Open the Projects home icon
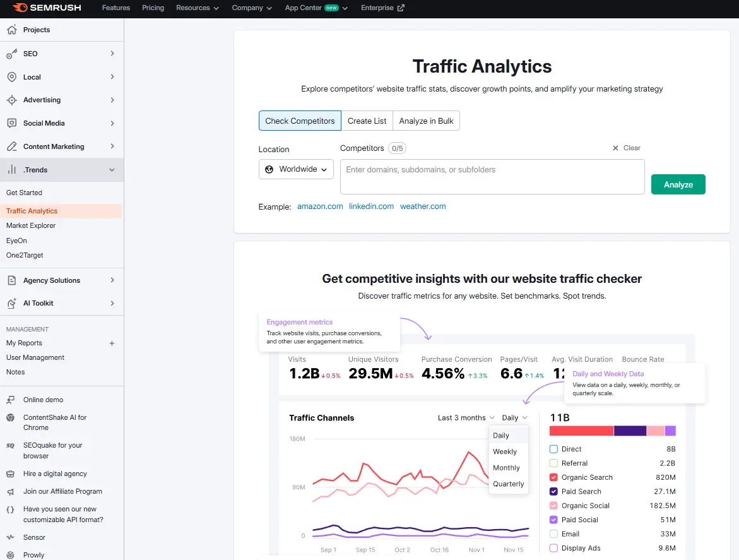The image size is (739, 560). point(12,30)
